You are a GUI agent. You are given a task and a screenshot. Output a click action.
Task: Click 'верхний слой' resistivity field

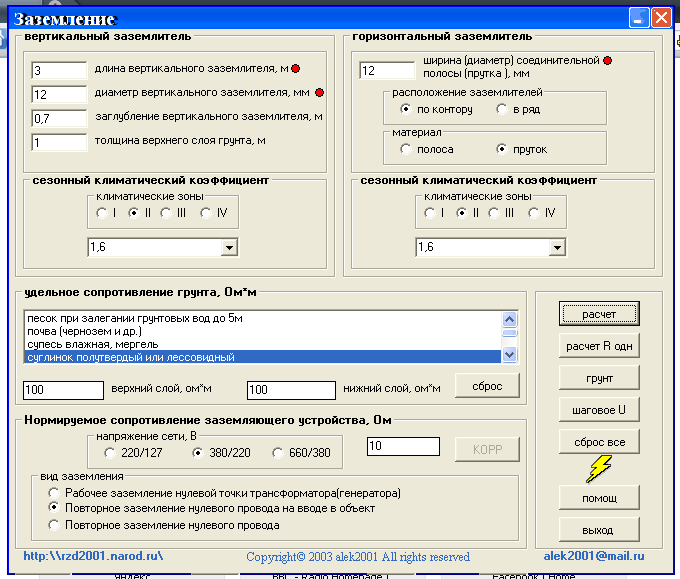click(63, 390)
